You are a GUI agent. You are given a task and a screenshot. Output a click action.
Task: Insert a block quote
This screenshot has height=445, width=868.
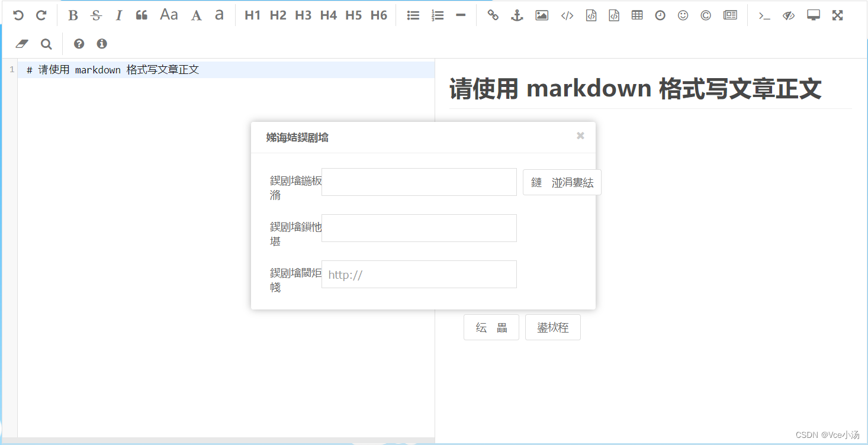coord(142,15)
